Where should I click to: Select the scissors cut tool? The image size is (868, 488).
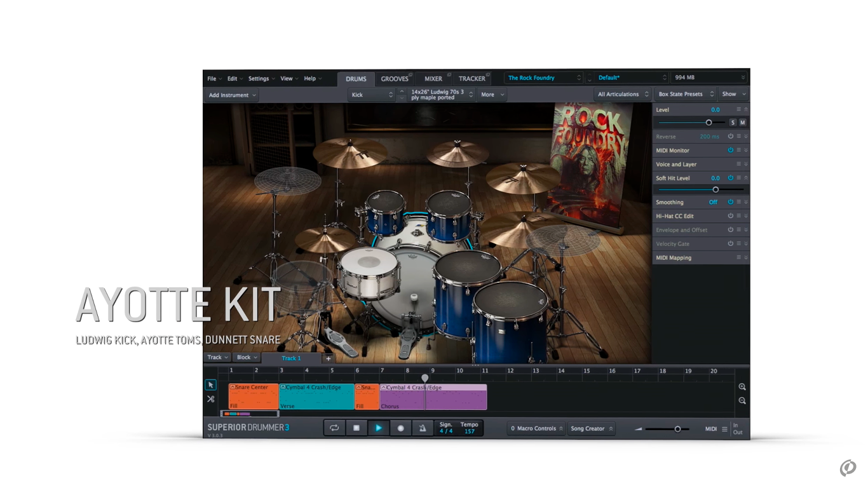[x=210, y=399]
